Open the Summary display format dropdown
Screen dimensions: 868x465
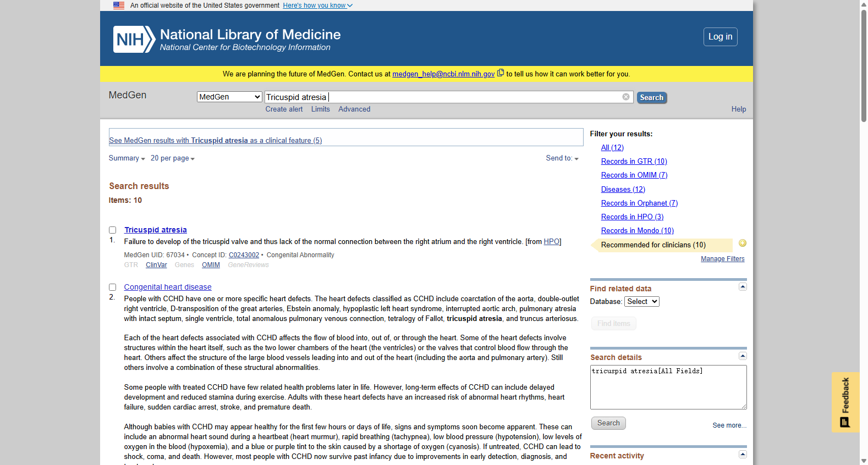127,158
